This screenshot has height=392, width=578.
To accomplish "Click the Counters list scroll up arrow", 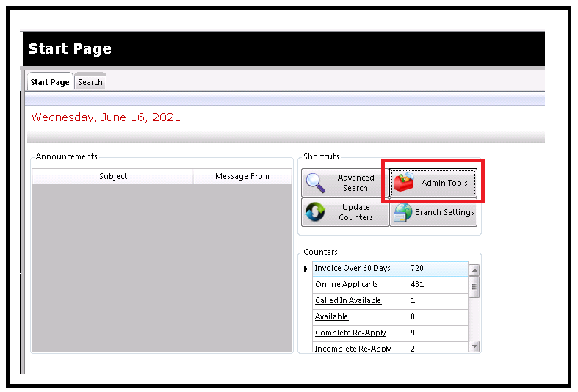I will click(474, 270).
